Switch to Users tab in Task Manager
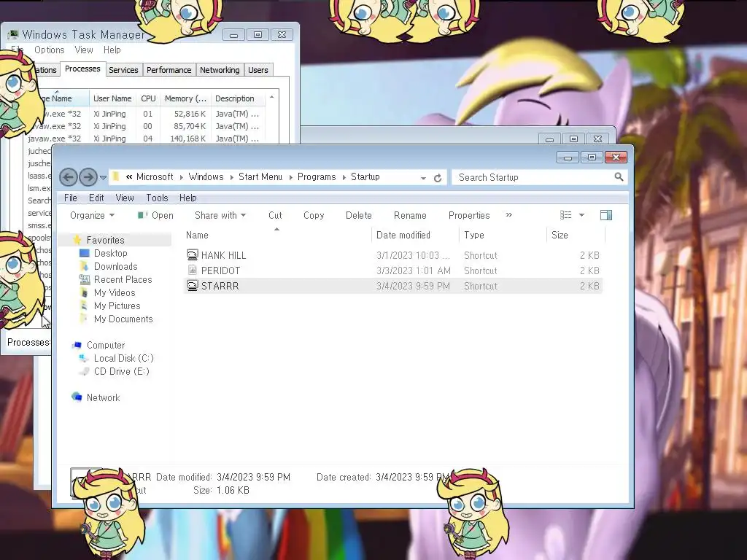 click(x=258, y=70)
